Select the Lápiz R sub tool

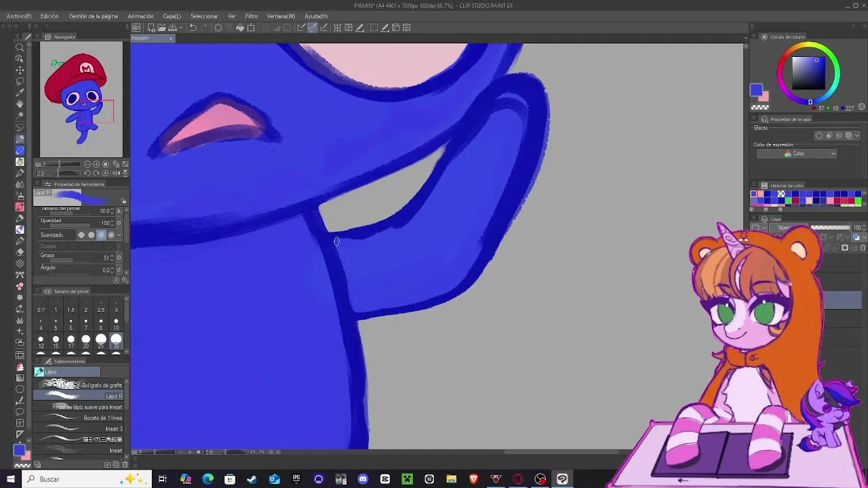tap(79, 396)
